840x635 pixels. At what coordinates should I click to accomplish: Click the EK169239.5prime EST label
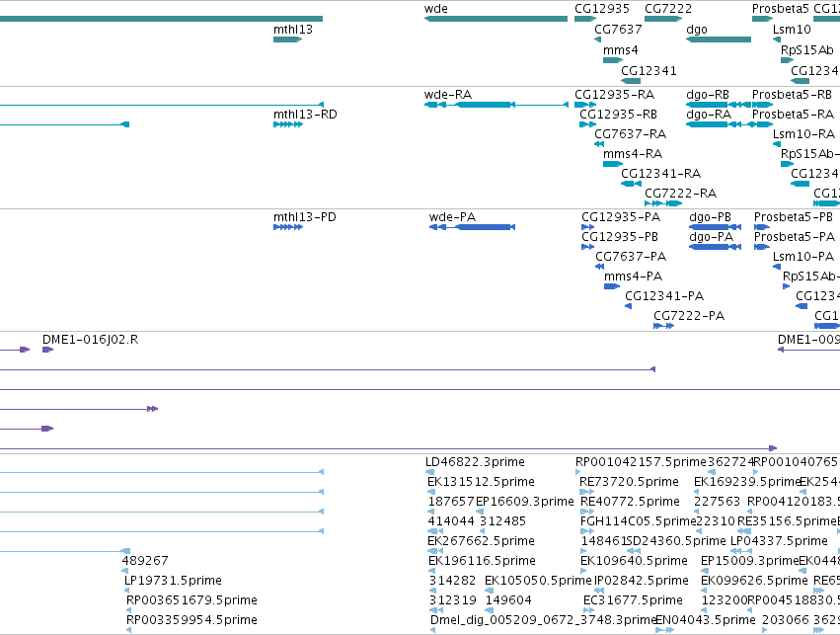point(747,482)
